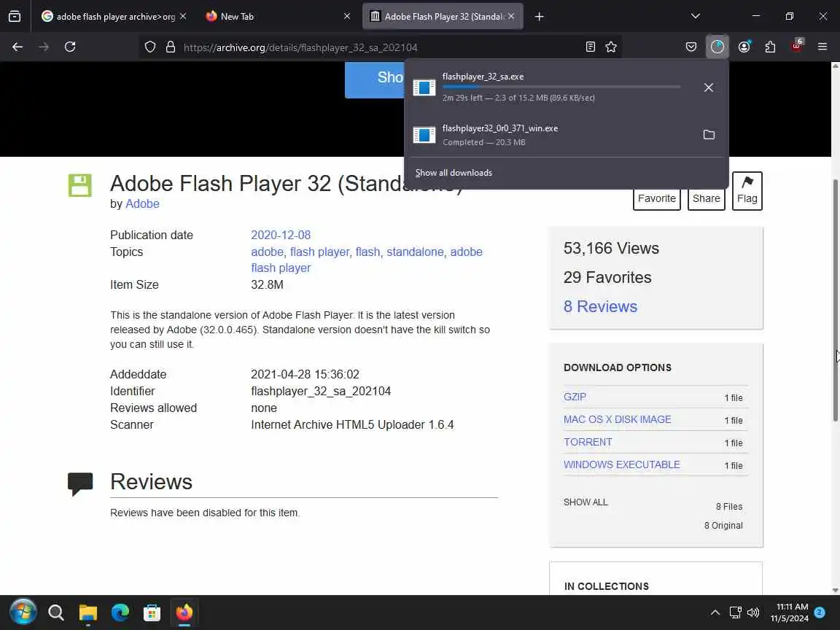Show flashplayer32_0r0_371_win.exe in its folder
The image size is (840, 630).
click(x=709, y=134)
